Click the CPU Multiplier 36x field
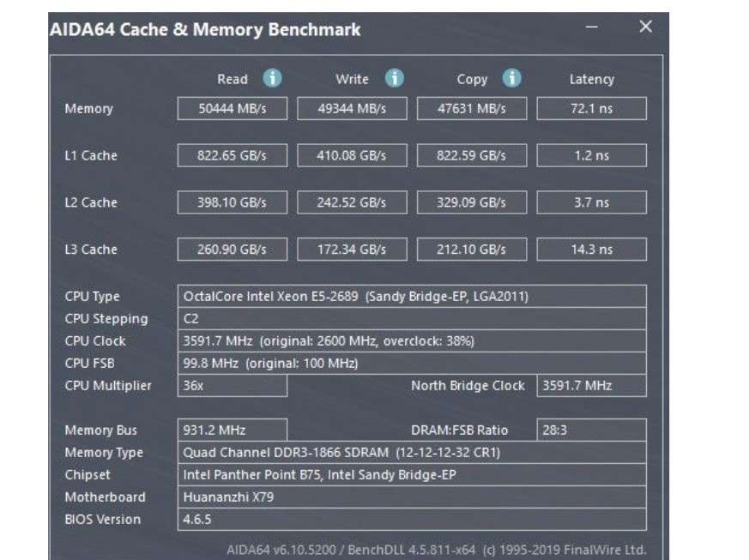This screenshot has width=749, height=560. point(232,386)
